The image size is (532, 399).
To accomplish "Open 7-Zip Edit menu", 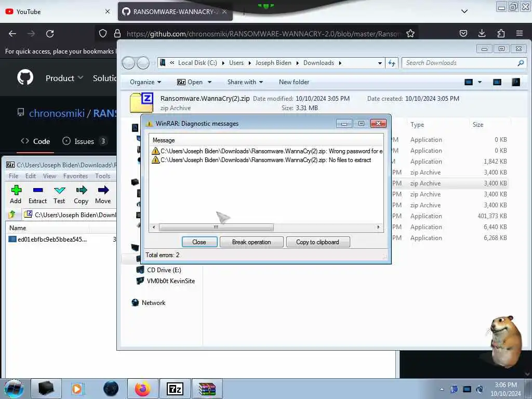I will [31, 176].
